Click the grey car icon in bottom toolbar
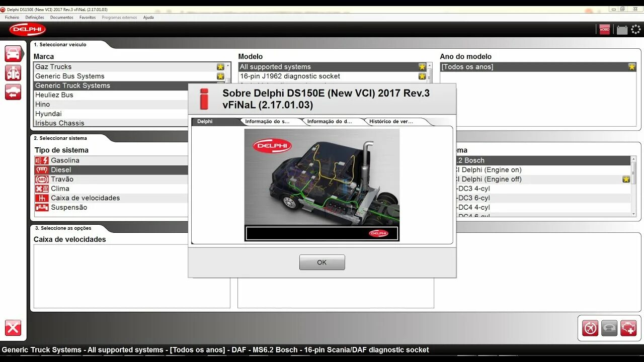The width and height of the screenshot is (644, 362). [609, 328]
